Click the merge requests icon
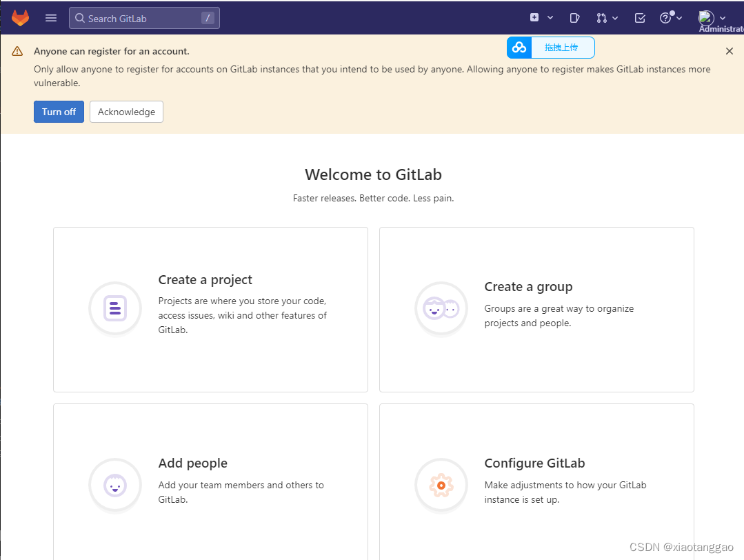Viewport: 744px width, 560px height. coord(601,18)
